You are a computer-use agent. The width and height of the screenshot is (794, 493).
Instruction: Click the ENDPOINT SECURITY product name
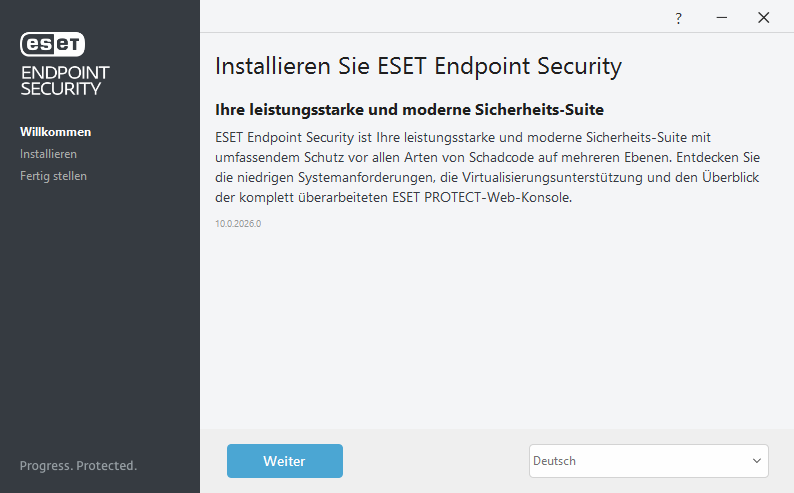tap(65, 80)
